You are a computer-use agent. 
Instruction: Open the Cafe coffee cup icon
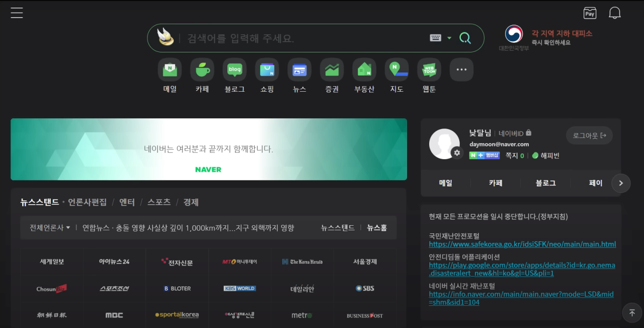click(x=202, y=70)
